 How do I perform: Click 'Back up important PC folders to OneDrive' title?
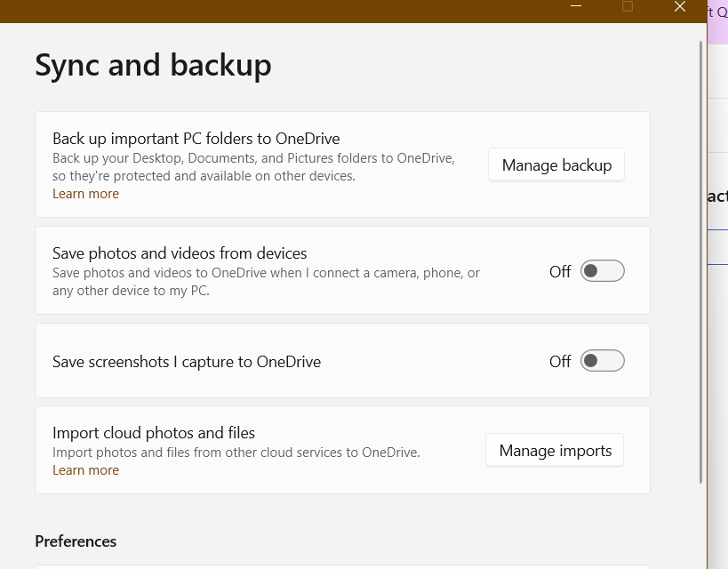[196, 139]
